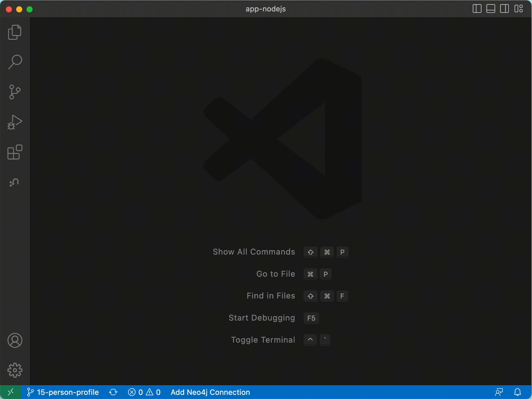Viewport: 532px width, 399px height.
Task: Open the Neo4j view in activity bar
Action: tap(14, 182)
